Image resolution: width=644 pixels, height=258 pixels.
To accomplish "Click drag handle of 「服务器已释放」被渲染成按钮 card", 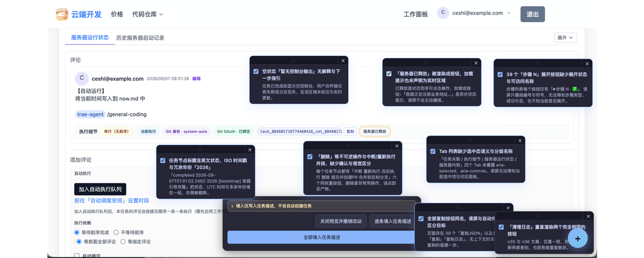I will tap(427, 63).
